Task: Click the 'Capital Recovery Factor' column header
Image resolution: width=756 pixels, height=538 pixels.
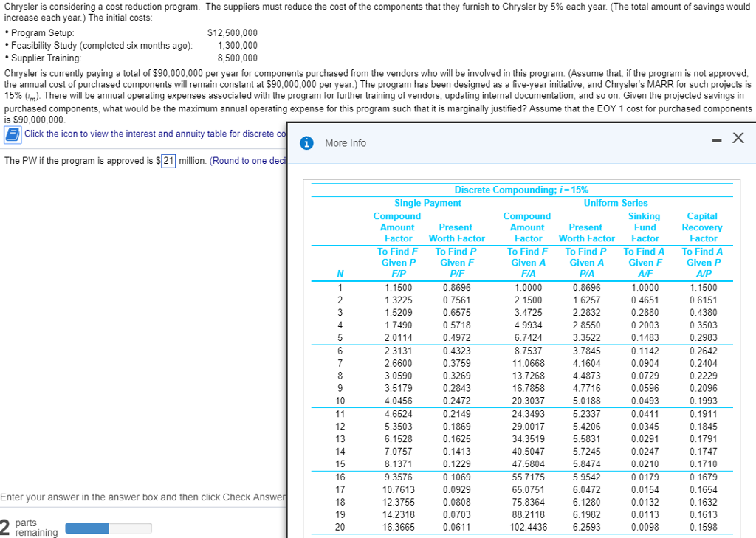Action: [x=702, y=227]
